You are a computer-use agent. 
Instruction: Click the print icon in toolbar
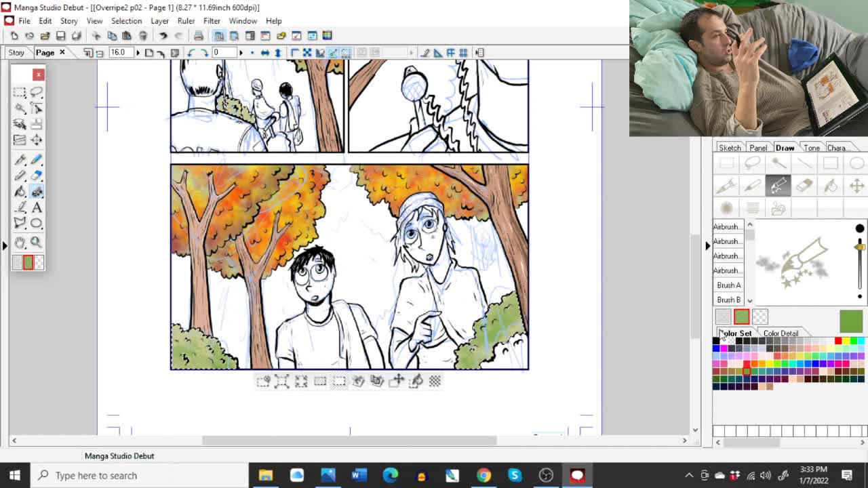pyautogui.click(x=198, y=36)
